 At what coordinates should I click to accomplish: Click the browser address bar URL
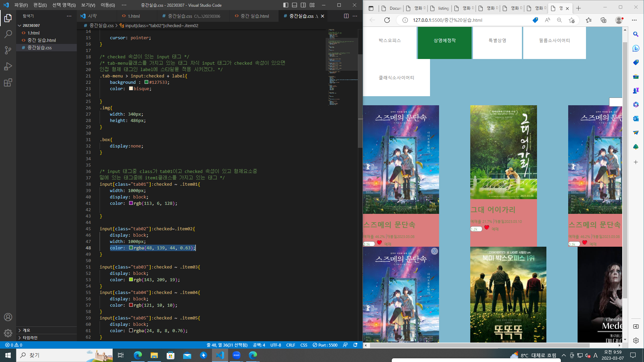pyautogui.click(x=447, y=20)
